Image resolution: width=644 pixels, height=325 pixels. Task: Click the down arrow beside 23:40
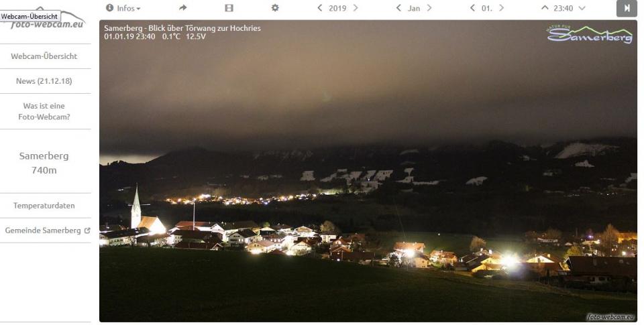582,8
